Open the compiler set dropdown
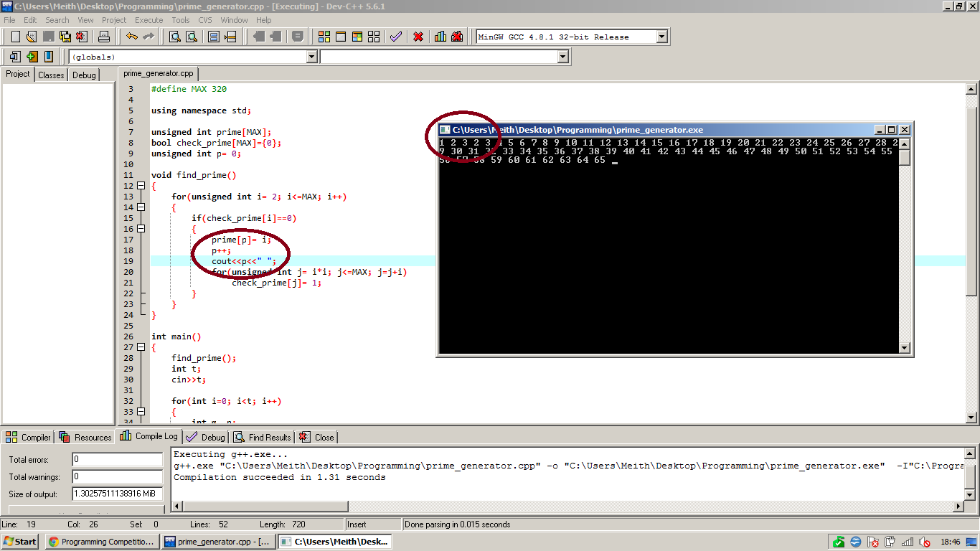Viewport: 980px width, 551px height. coord(661,37)
